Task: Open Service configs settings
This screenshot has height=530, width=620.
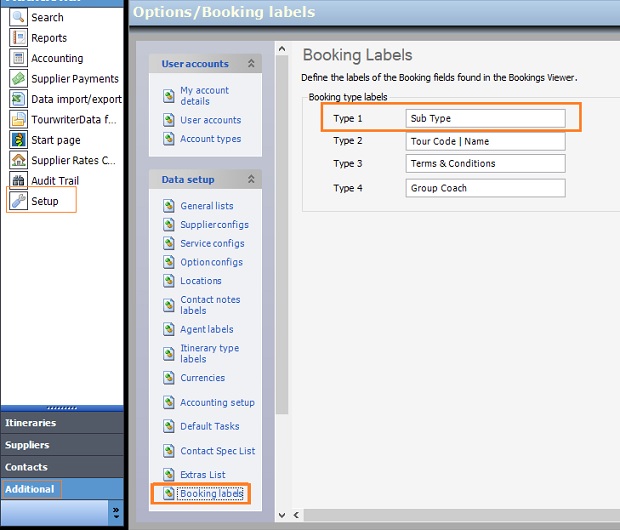Action: pyautogui.click(x=212, y=243)
